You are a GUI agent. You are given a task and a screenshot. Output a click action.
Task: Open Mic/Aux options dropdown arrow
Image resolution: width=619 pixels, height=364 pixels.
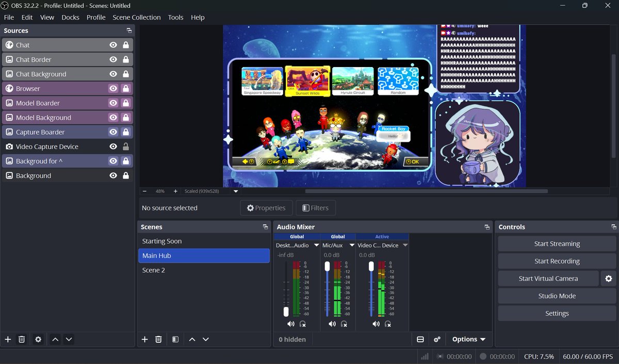pos(352,245)
